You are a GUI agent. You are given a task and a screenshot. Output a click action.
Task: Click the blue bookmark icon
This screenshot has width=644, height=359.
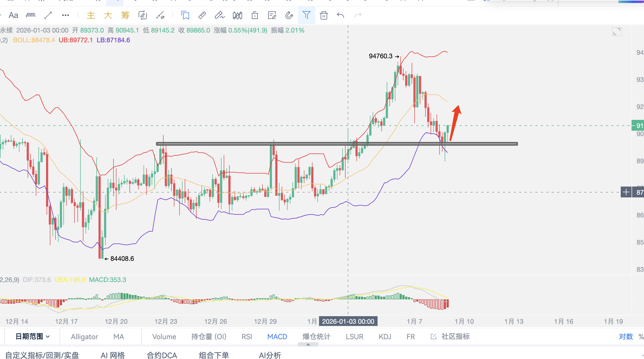185,15
